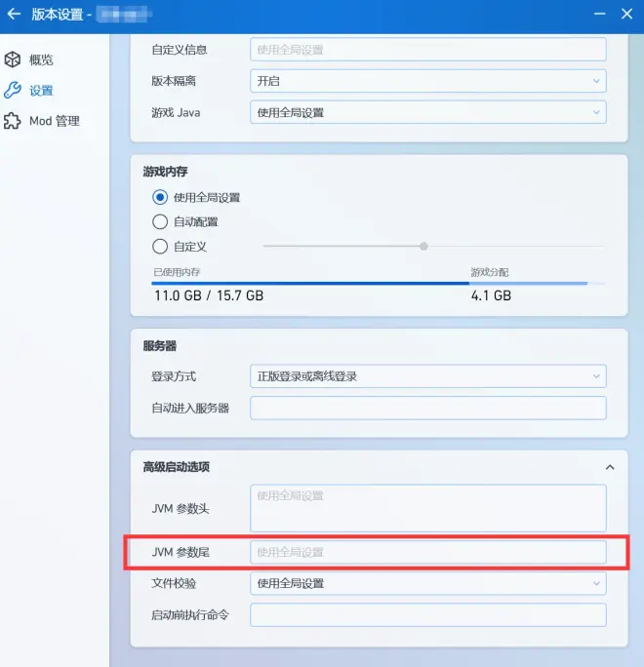Click the 设置 wrench icon
644x667 pixels.
pyautogui.click(x=13, y=91)
